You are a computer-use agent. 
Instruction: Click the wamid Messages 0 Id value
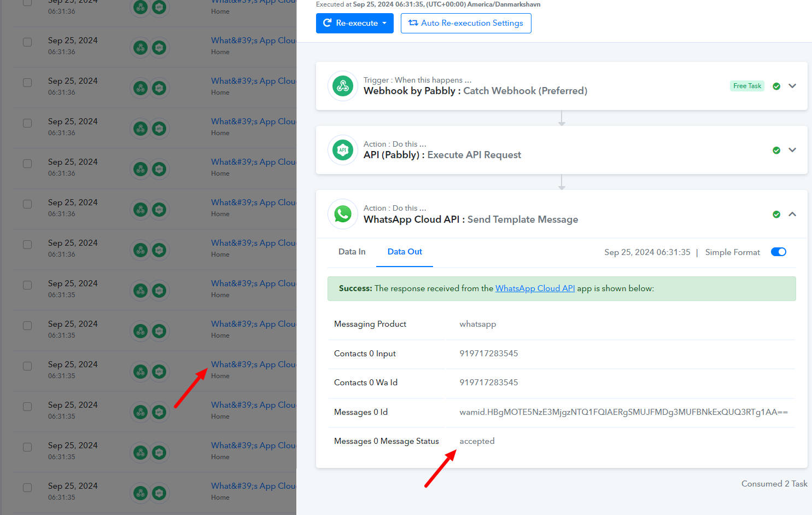(x=624, y=412)
